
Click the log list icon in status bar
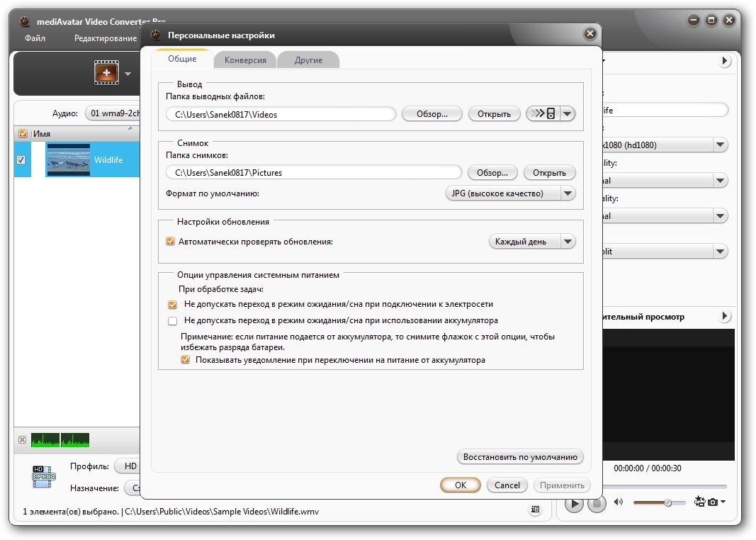pos(535,510)
